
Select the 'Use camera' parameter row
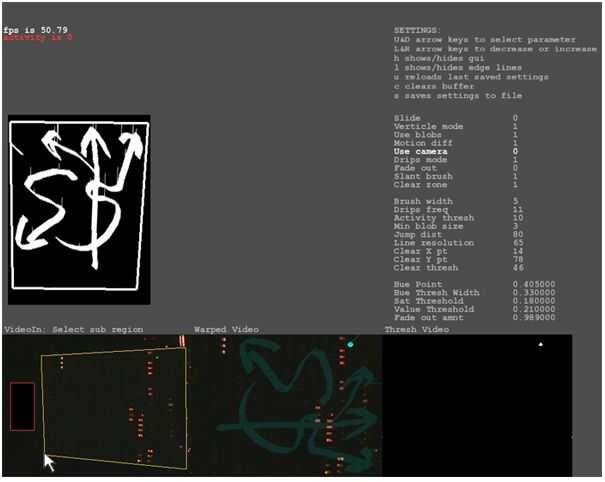pyautogui.click(x=456, y=151)
